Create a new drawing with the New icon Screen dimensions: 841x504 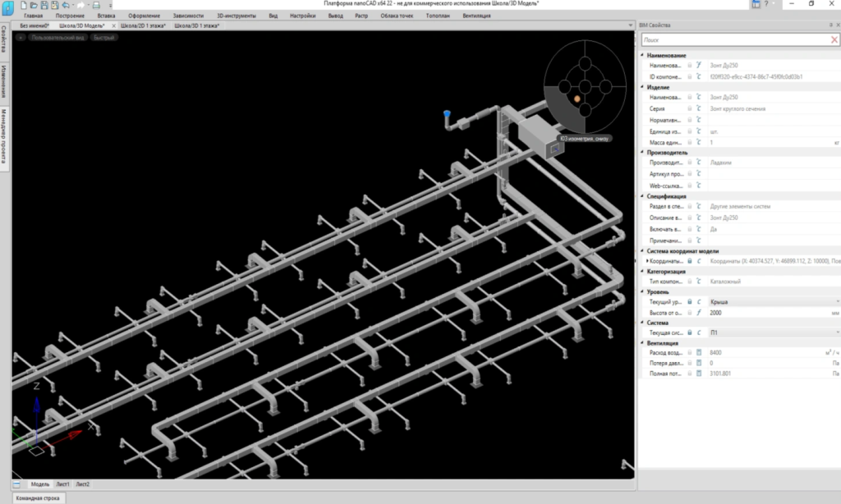pos(24,5)
